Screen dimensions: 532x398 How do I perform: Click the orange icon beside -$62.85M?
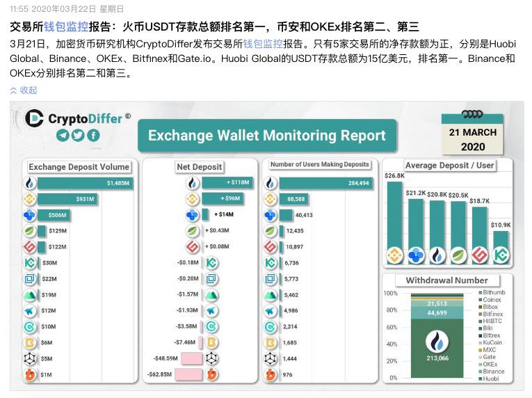coord(211,374)
